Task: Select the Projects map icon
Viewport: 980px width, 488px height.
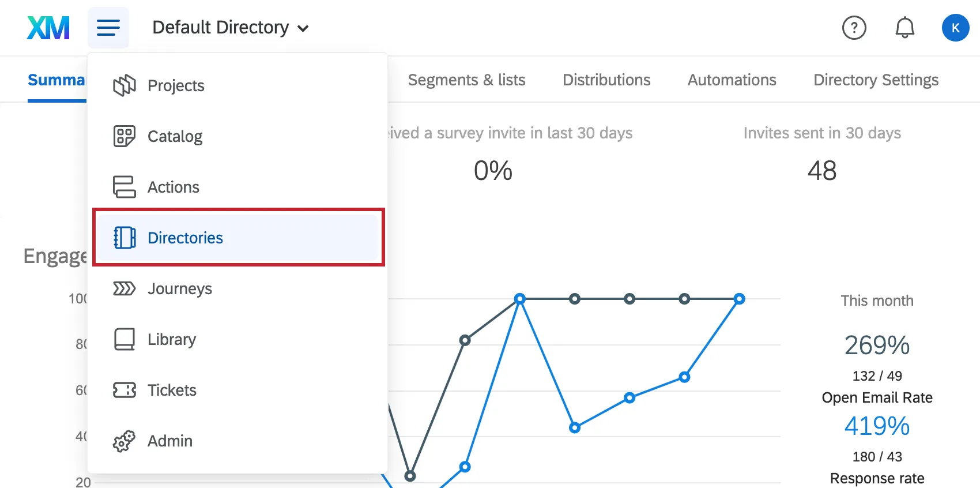Action: coord(125,85)
